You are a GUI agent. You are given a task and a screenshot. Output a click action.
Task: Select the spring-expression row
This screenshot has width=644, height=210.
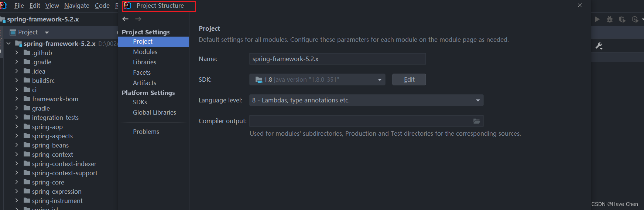(x=61, y=191)
